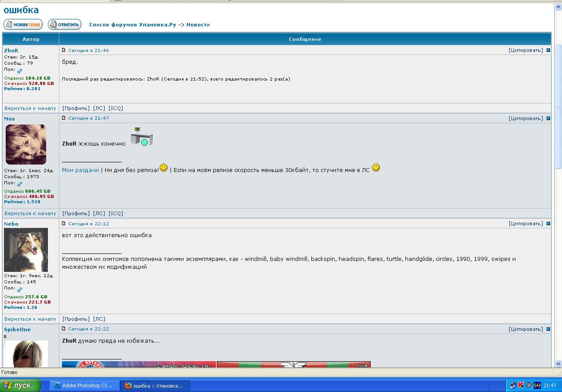The image size is (562, 392).
Task: Click the network monitors tray icon
Action: (513, 385)
